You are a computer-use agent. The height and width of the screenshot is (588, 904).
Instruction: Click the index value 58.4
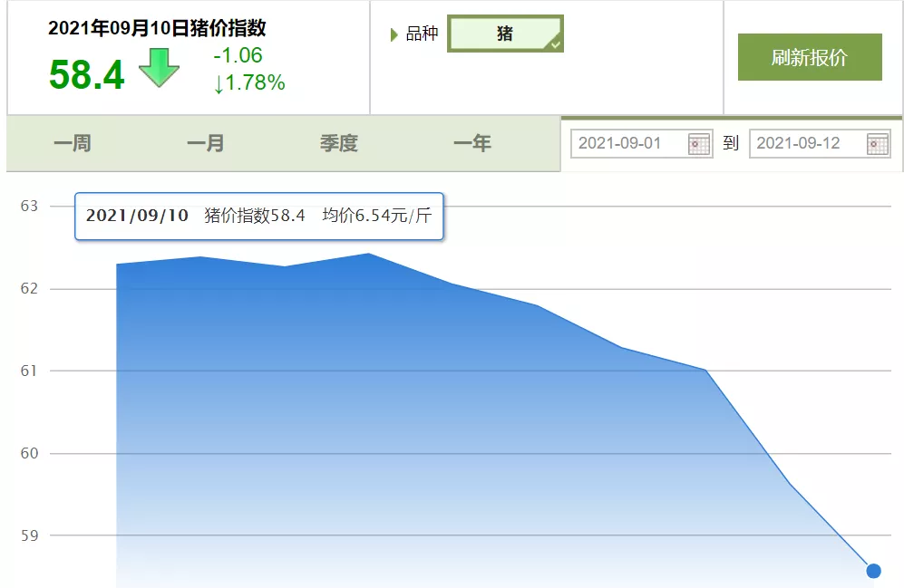point(86,75)
